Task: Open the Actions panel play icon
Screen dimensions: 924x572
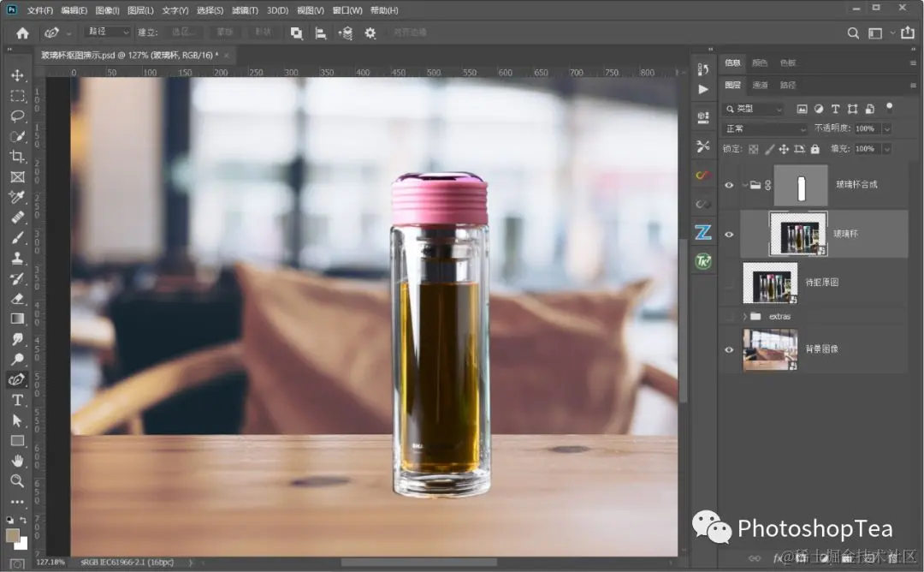Action: pos(703,90)
